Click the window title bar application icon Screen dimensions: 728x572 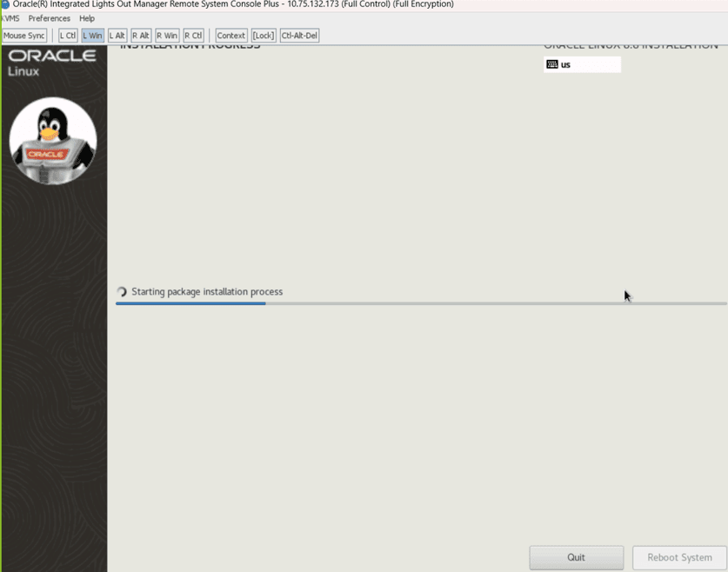tap(6, 4)
